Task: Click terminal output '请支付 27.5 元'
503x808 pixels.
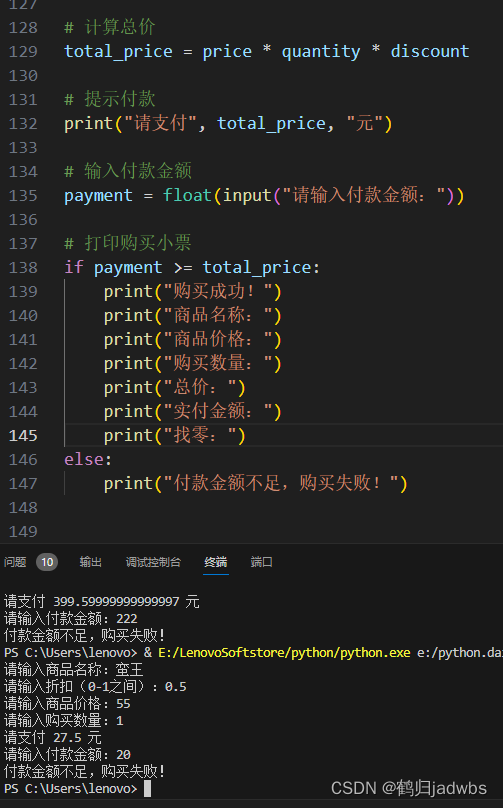Action: 53,737
